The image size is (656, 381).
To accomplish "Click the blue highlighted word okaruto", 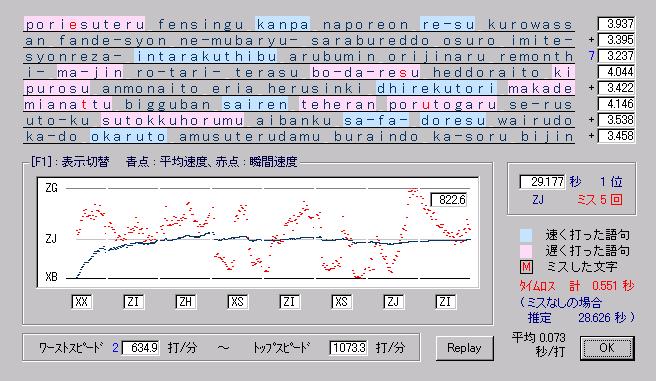I will (x=129, y=136).
